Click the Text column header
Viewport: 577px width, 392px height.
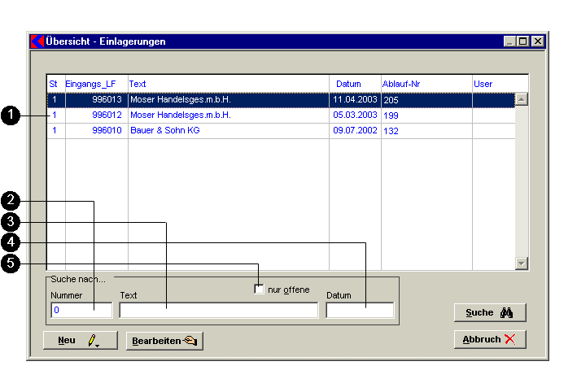pos(138,84)
